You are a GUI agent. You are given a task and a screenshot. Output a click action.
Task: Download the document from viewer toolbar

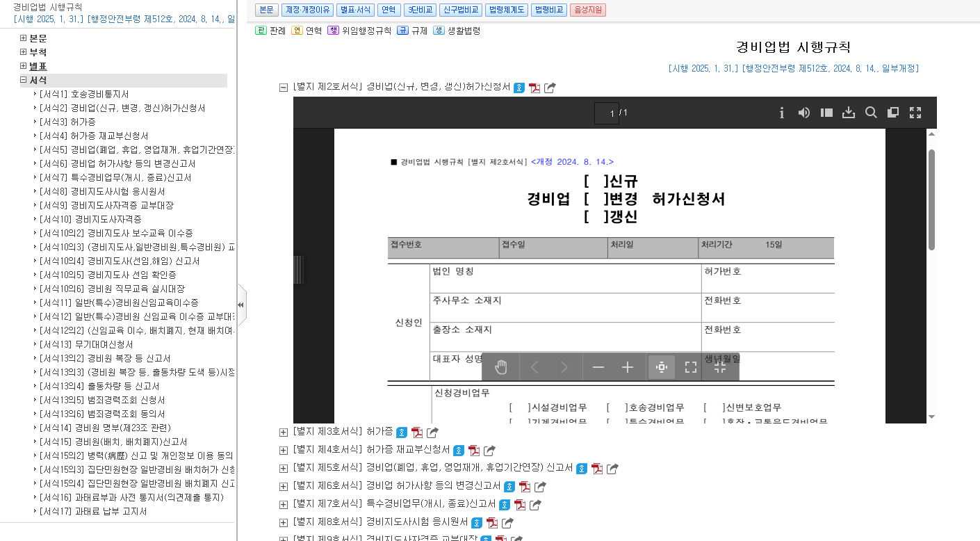[x=849, y=113]
